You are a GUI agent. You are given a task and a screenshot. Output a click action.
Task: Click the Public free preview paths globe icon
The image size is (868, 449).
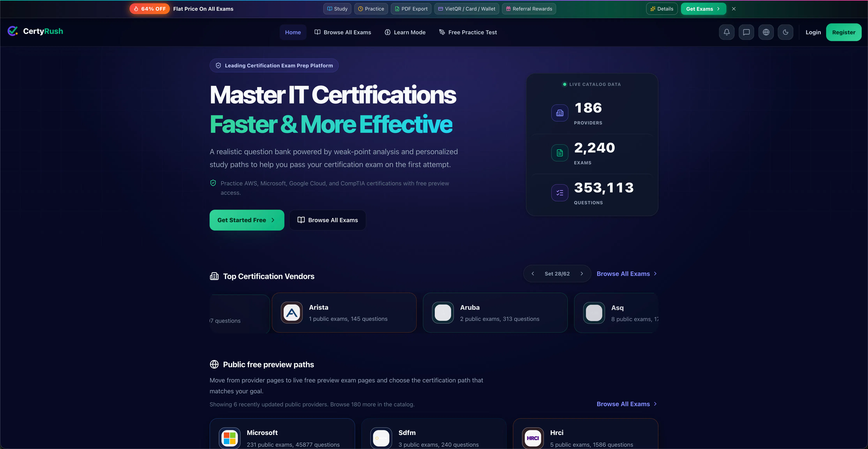tap(214, 364)
